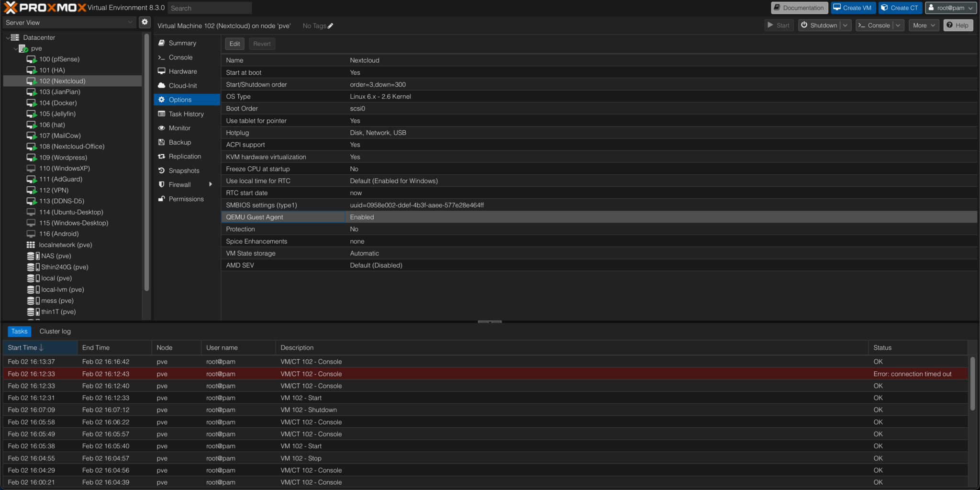Select the Tasks tab
This screenshot has height=490, width=980.
pyautogui.click(x=20, y=331)
